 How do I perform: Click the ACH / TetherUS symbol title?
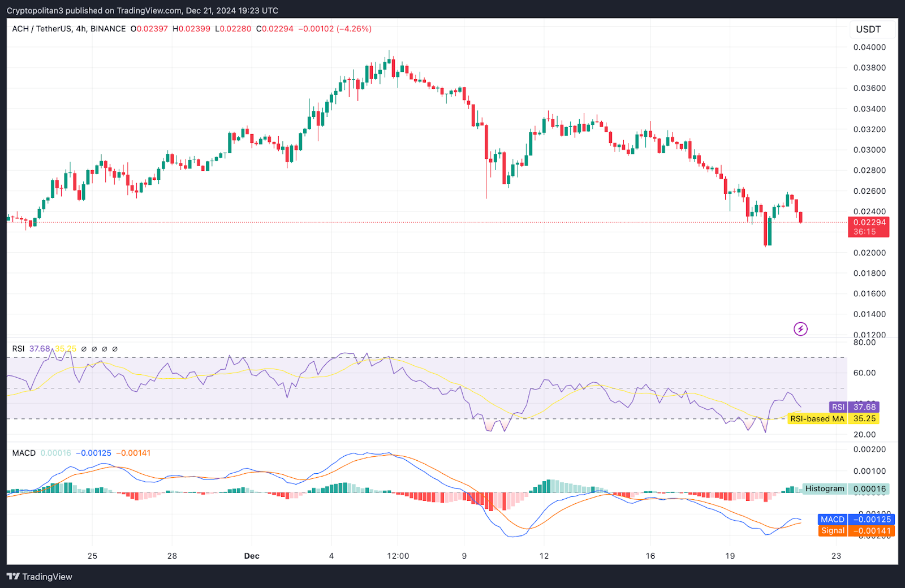69,29
